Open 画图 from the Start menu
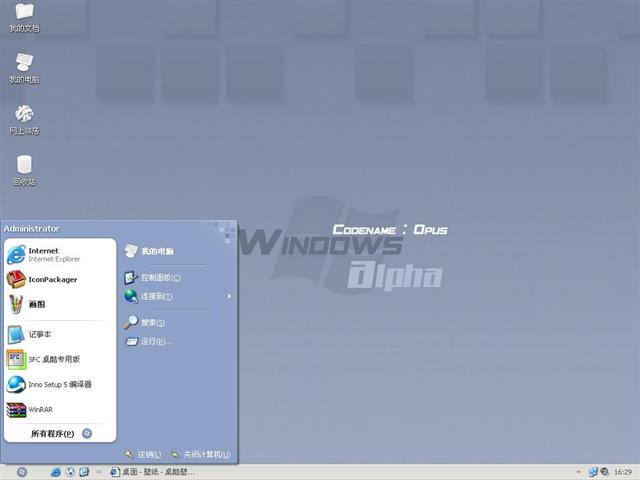This screenshot has width=640, height=480. pyautogui.click(x=60, y=304)
